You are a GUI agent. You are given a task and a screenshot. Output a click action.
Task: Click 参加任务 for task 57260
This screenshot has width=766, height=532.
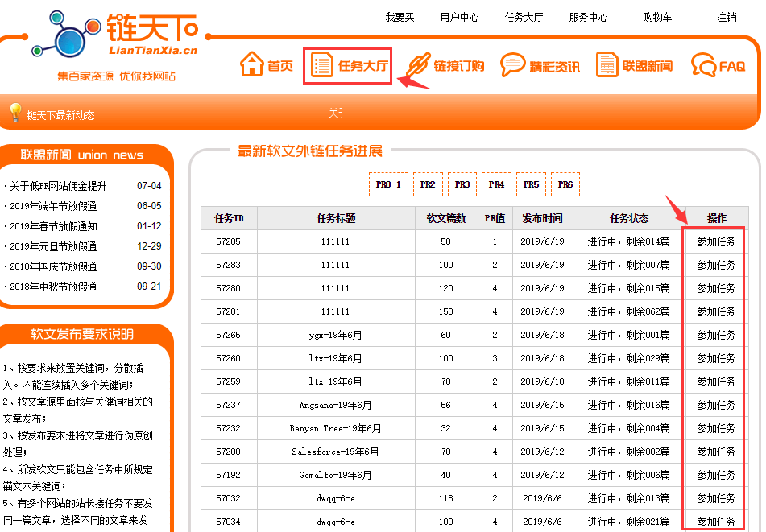point(716,359)
